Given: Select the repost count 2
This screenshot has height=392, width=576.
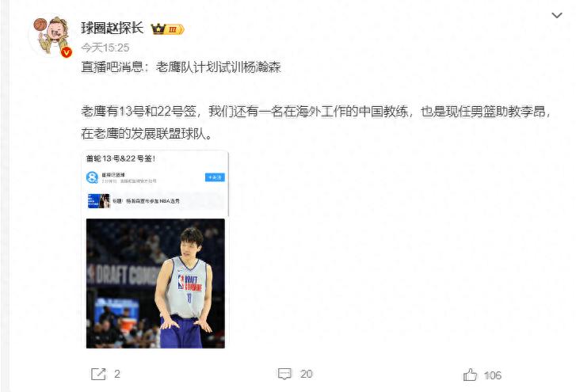Looking at the screenshot, I should 117,374.
